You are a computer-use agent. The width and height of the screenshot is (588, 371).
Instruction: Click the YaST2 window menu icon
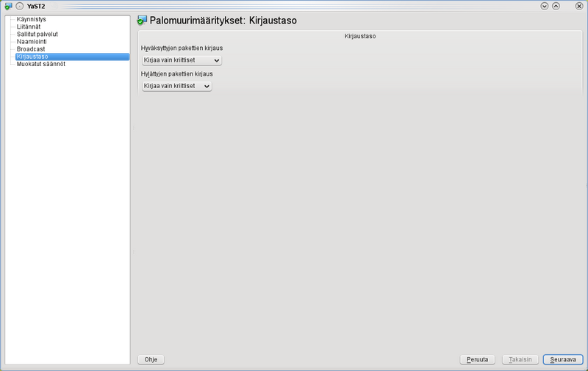[x=8, y=6]
